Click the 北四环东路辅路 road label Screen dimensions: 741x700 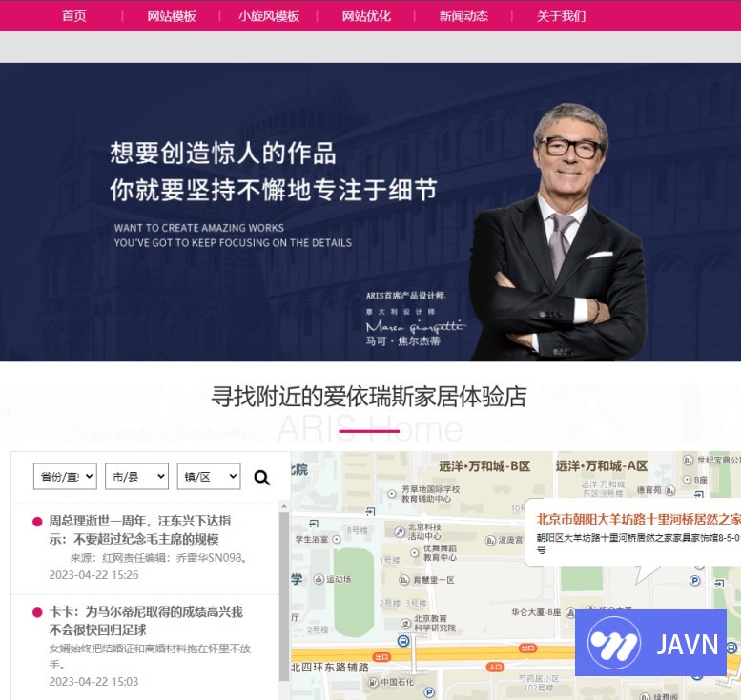point(329,668)
